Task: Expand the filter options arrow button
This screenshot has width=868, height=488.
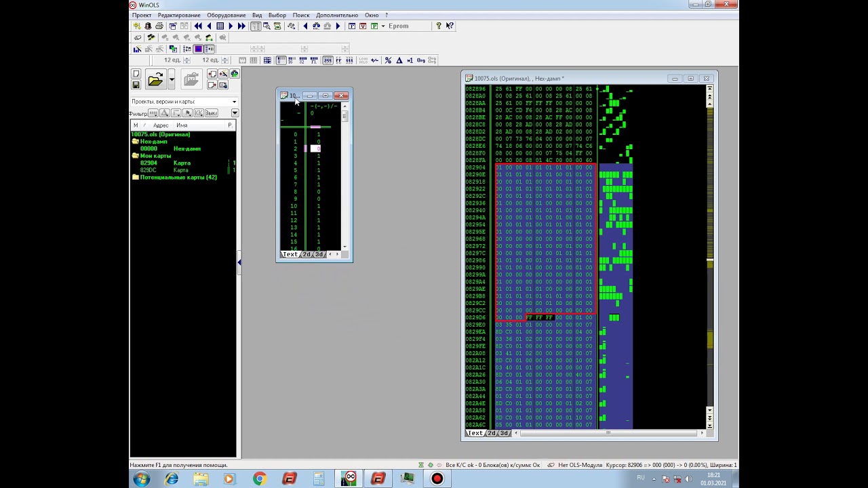Action: coord(235,113)
